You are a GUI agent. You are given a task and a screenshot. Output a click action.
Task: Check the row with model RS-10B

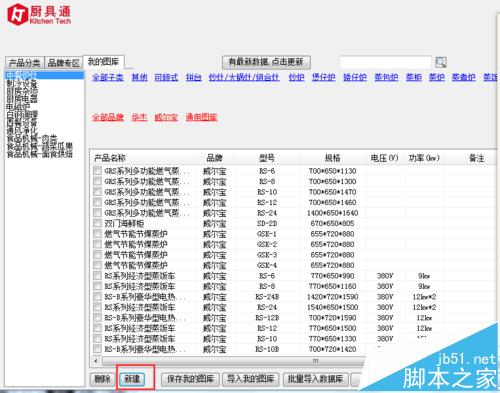click(x=97, y=349)
